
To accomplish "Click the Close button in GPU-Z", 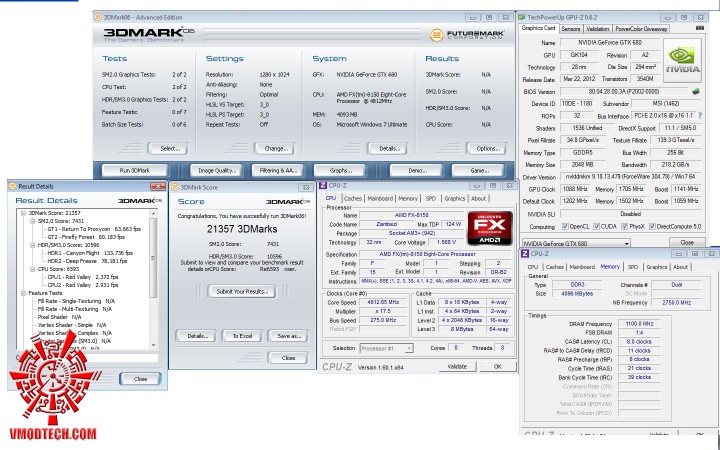I will coord(687,242).
